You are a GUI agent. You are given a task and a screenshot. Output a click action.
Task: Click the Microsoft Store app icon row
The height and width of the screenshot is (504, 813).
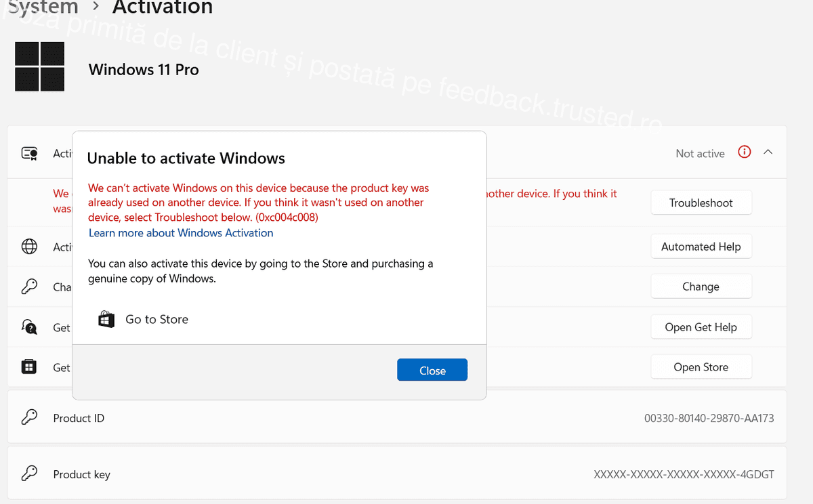[29, 367]
